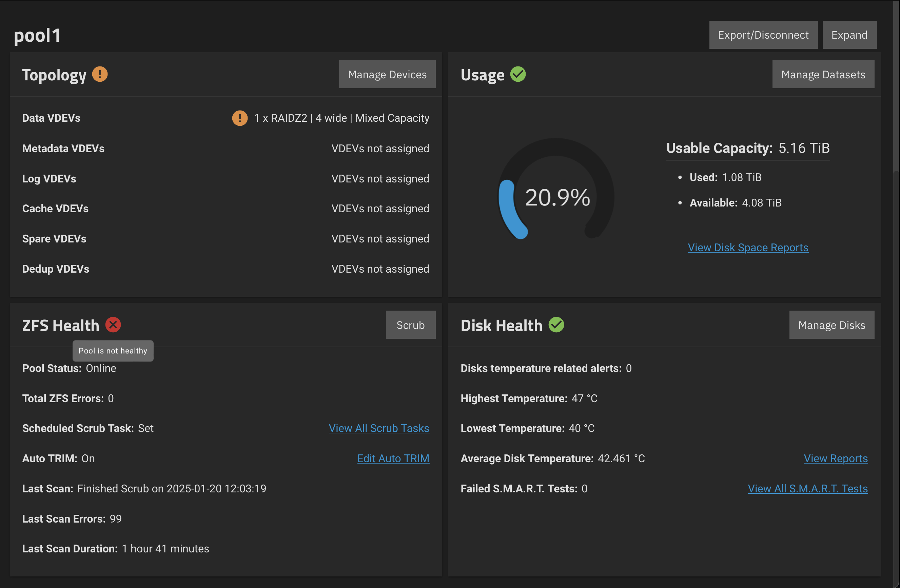The height and width of the screenshot is (588, 900).
Task: Click the warning icon next to Data VDEVs
Action: pos(240,118)
